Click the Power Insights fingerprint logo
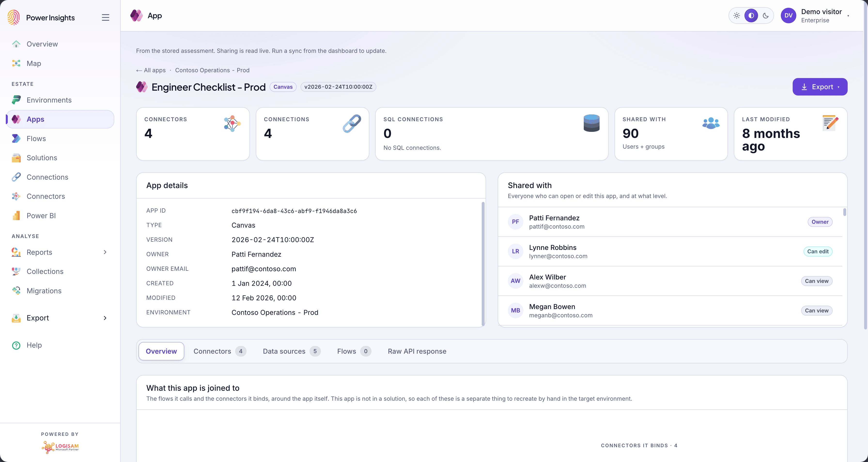The width and height of the screenshot is (868, 462). click(14, 17)
